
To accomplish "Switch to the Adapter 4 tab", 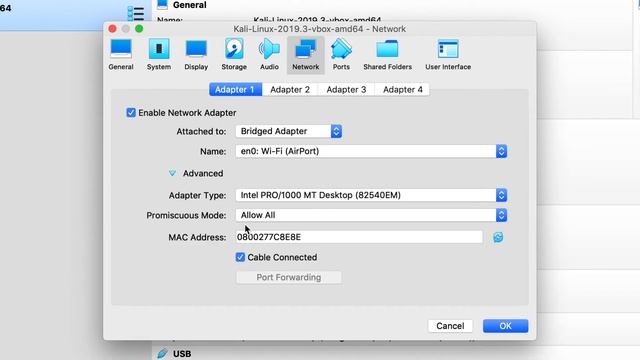I will (402, 89).
